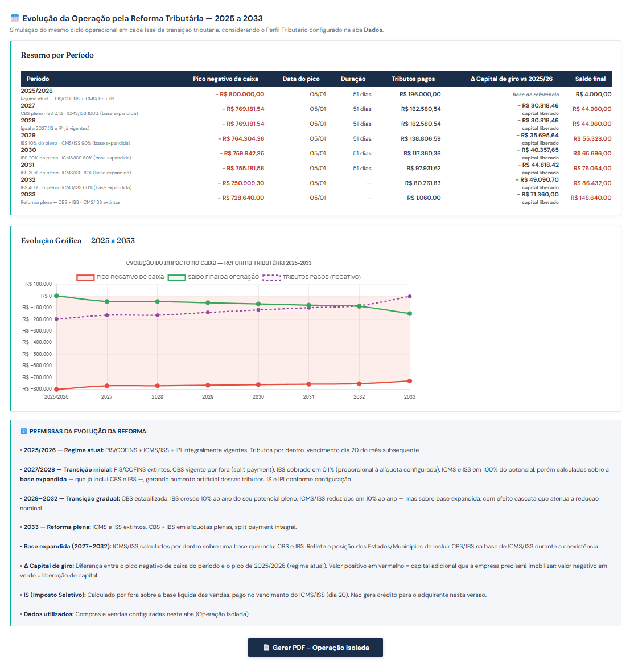
Task: Click the 2031 label on the chart x-axis
Action: click(x=309, y=397)
